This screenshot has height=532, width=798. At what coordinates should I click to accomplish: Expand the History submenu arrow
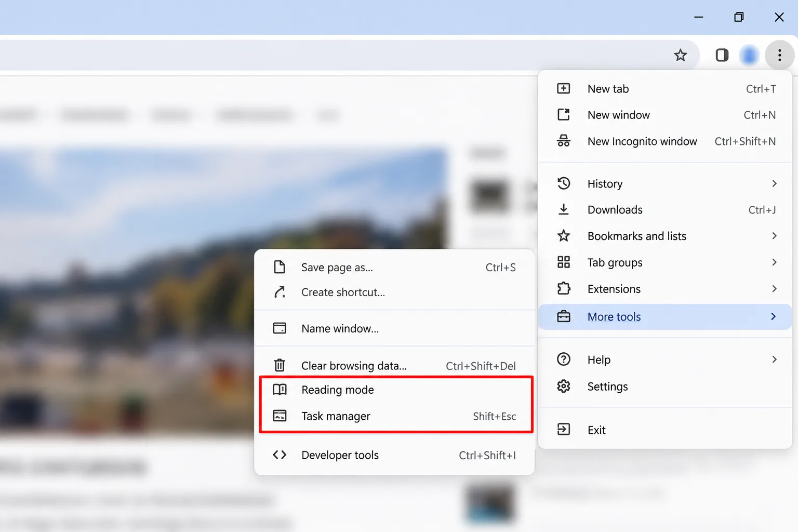click(x=774, y=183)
